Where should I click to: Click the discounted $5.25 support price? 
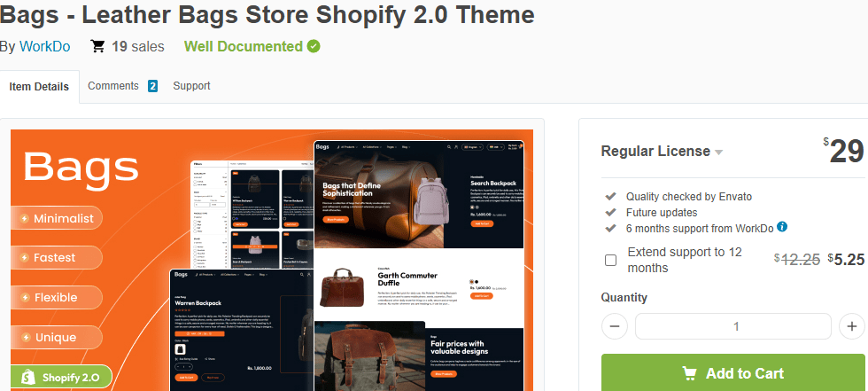[x=847, y=259]
